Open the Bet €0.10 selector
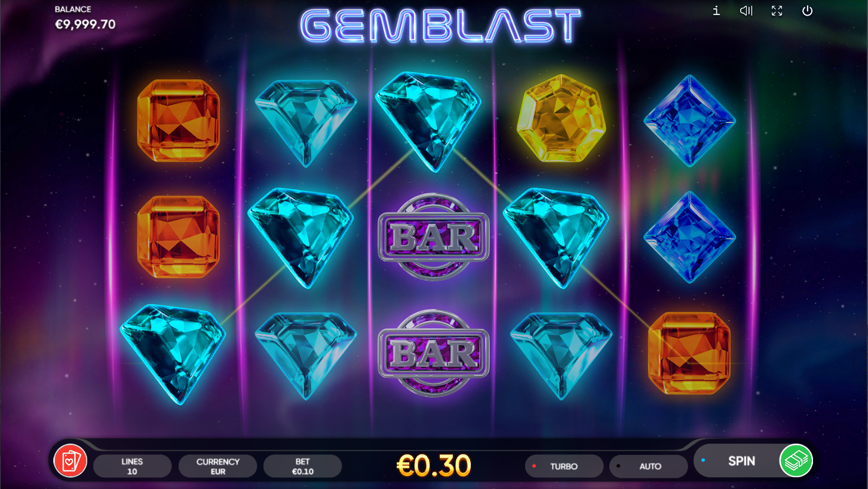The image size is (868, 489). (303, 466)
